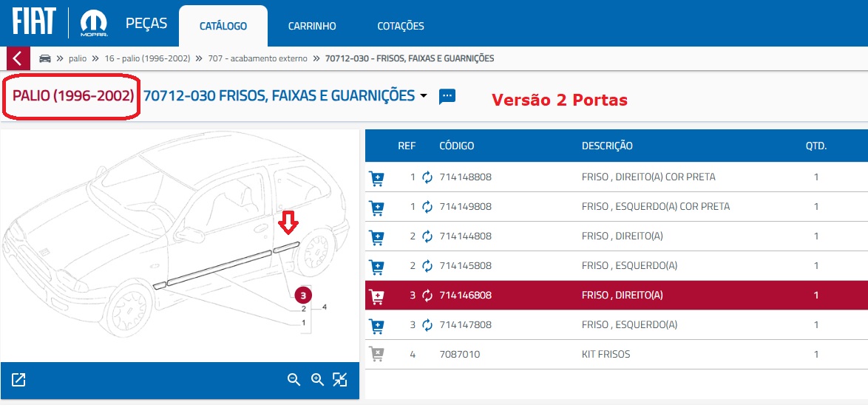Select the Catálogo tab
This screenshot has width=868, height=419.
click(223, 26)
